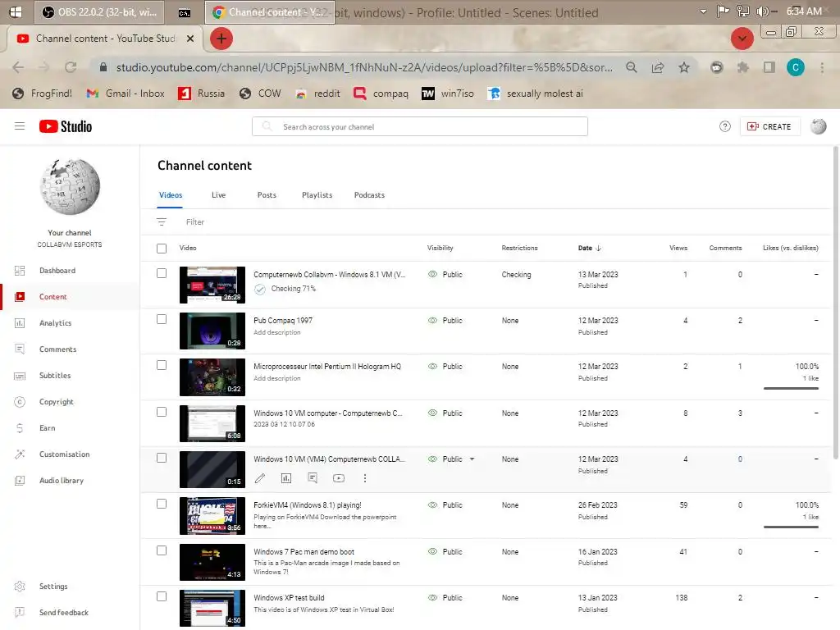Go back with the browser arrow
840x630 pixels.
click(x=18, y=67)
